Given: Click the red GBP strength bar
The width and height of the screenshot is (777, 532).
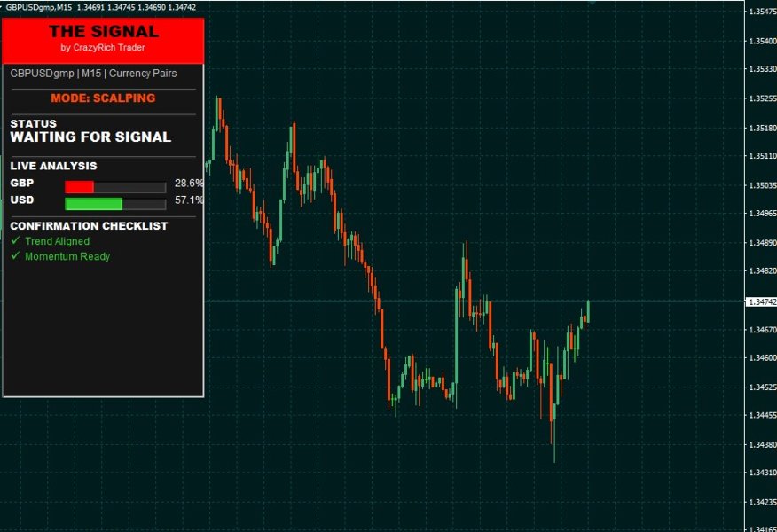Looking at the screenshot, I should click(79, 187).
